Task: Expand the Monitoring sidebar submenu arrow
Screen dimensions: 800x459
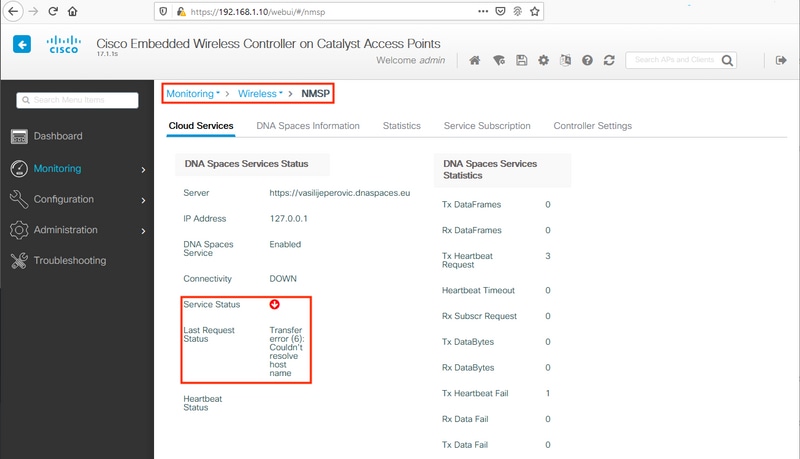Action: pos(143,169)
